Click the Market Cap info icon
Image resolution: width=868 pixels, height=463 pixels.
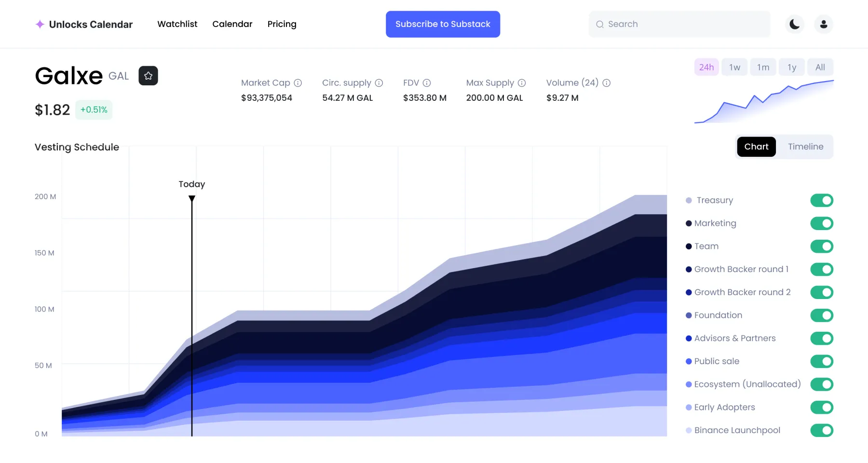coord(298,83)
